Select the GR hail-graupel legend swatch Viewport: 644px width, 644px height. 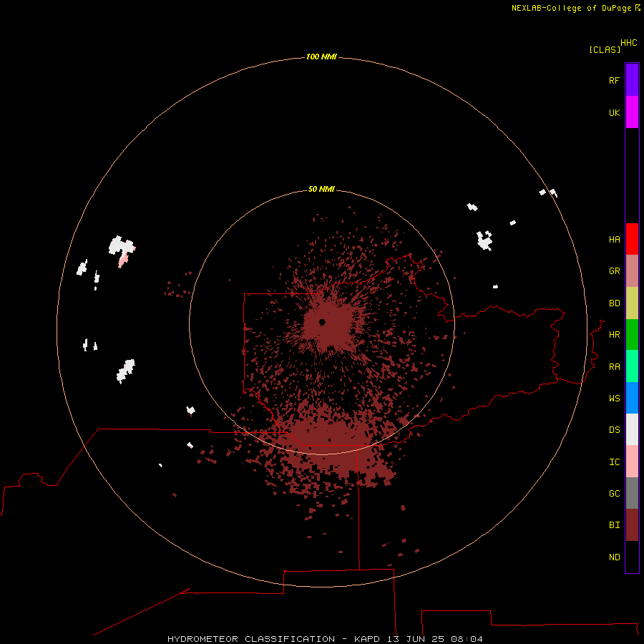tap(632, 271)
